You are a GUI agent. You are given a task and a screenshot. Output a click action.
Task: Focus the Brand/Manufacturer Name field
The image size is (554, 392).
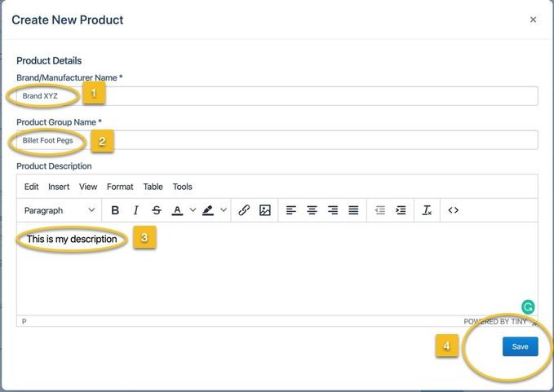(277, 96)
